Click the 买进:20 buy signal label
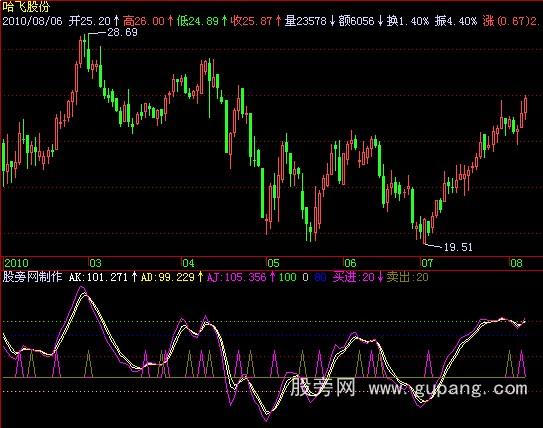 coord(354,277)
